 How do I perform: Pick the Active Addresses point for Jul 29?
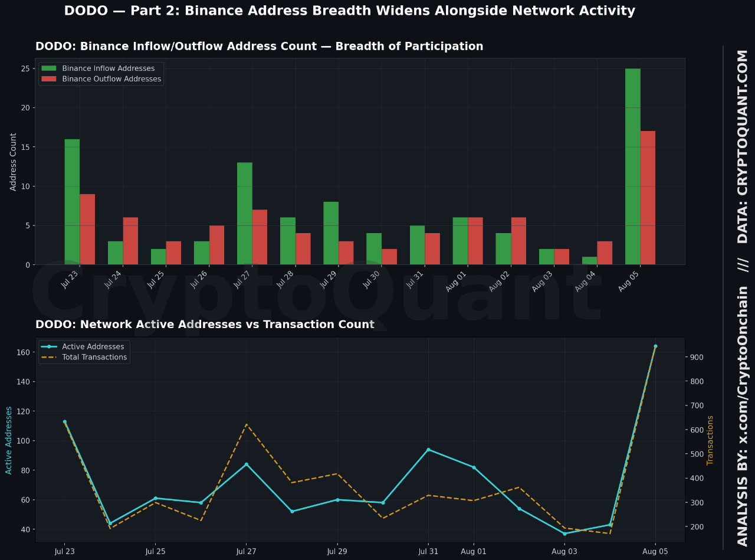pos(337,500)
